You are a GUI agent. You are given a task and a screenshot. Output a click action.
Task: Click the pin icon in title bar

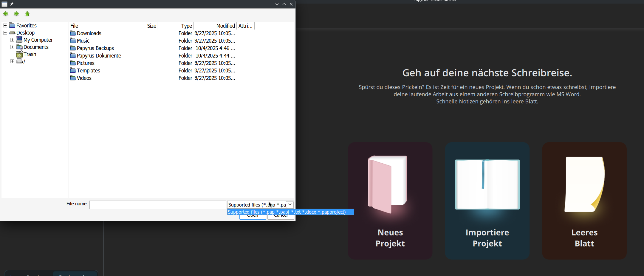point(12,4)
